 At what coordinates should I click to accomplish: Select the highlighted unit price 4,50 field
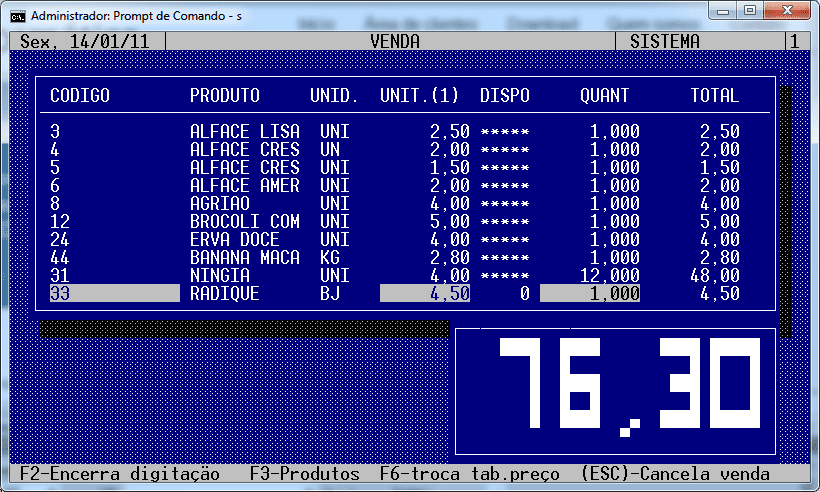tap(425, 293)
